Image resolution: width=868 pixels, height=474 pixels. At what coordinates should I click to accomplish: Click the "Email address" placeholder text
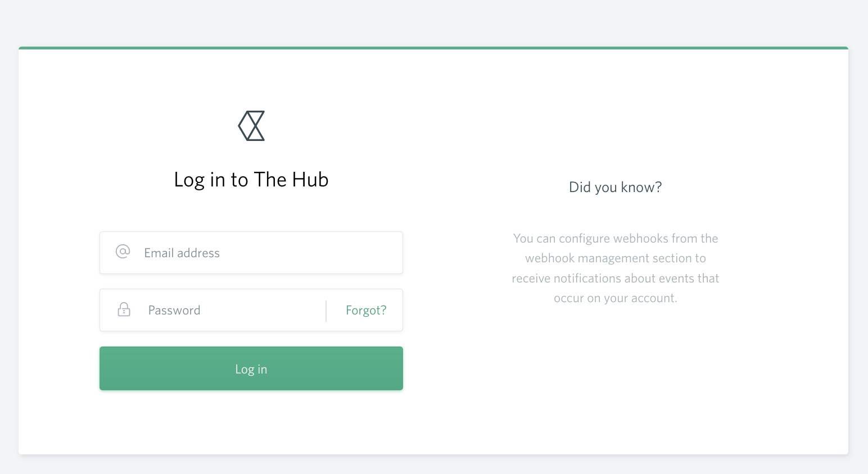click(x=182, y=253)
